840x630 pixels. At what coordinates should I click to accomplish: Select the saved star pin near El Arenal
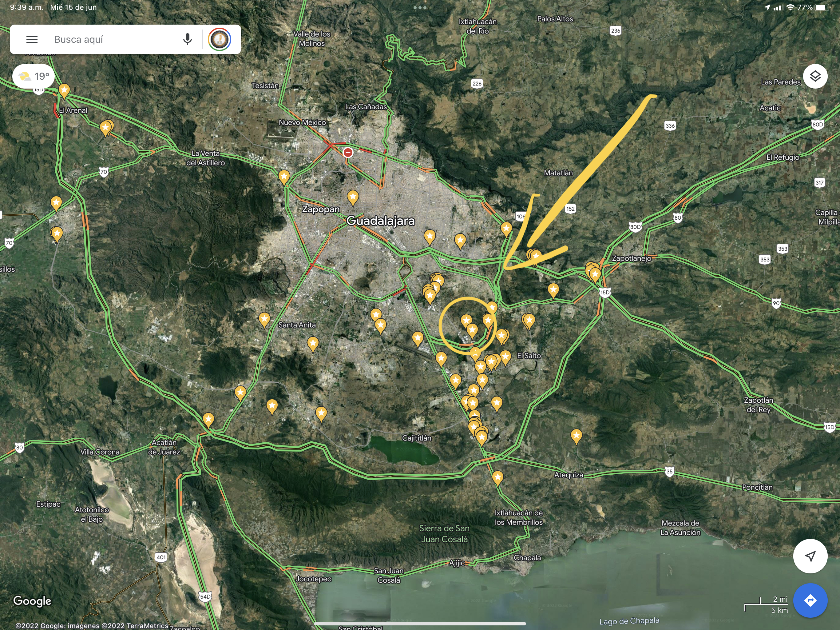(x=64, y=90)
